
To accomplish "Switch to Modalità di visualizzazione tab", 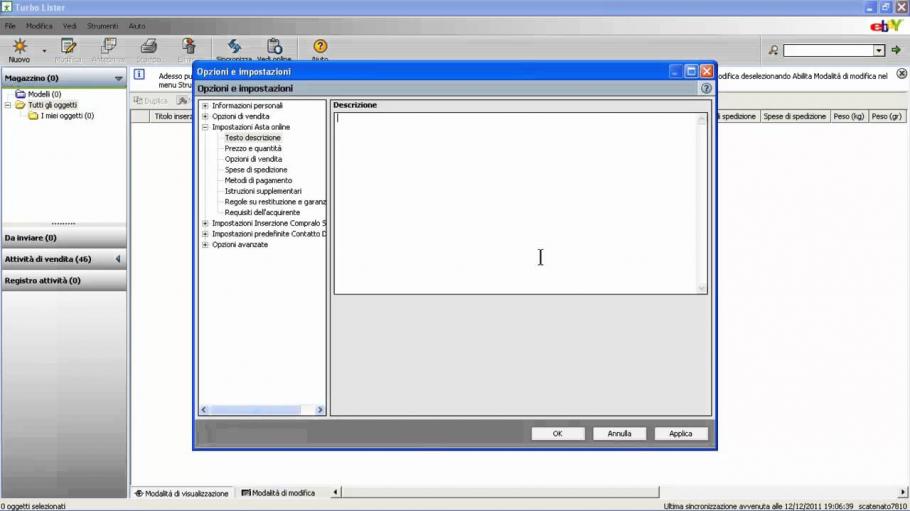I will coord(182,493).
